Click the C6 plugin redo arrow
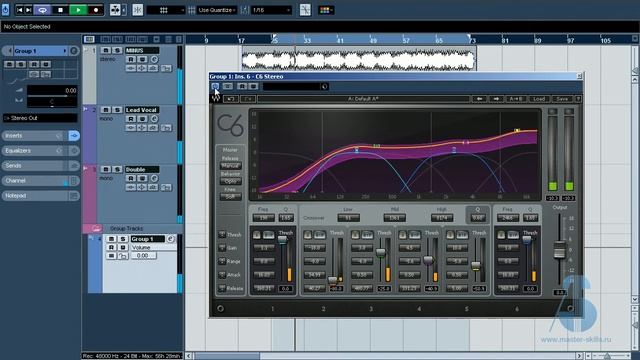The height and width of the screenshot is (360, 640). click(248, 99)
